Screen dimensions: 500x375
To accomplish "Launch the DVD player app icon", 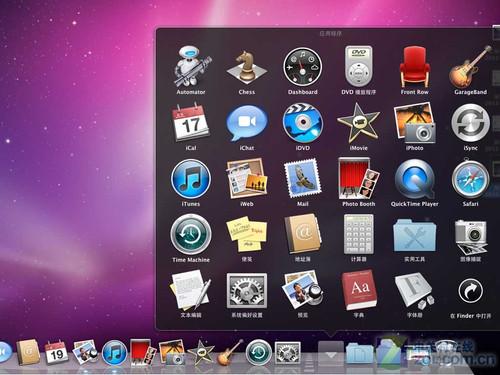I will tap(358, 66).
